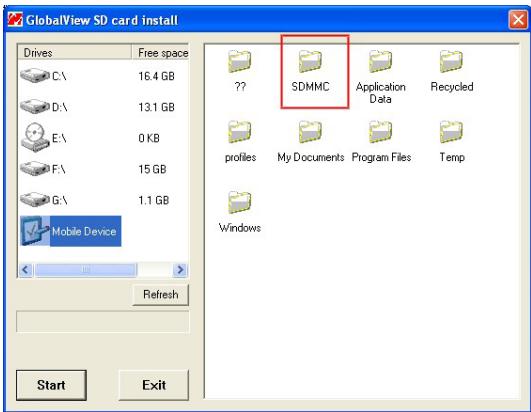Viewport: 531px width, 412px height.
Task: Click the drive list left scroll arrow
Action: [26, 270]
